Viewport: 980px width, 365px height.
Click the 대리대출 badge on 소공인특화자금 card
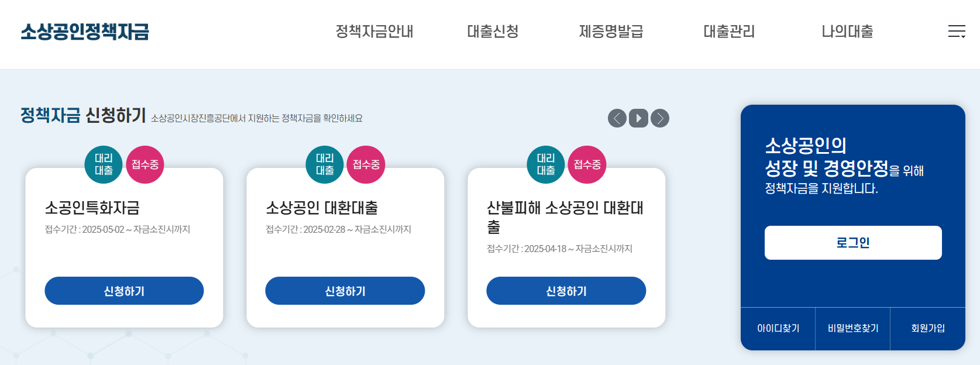[103, 164]
